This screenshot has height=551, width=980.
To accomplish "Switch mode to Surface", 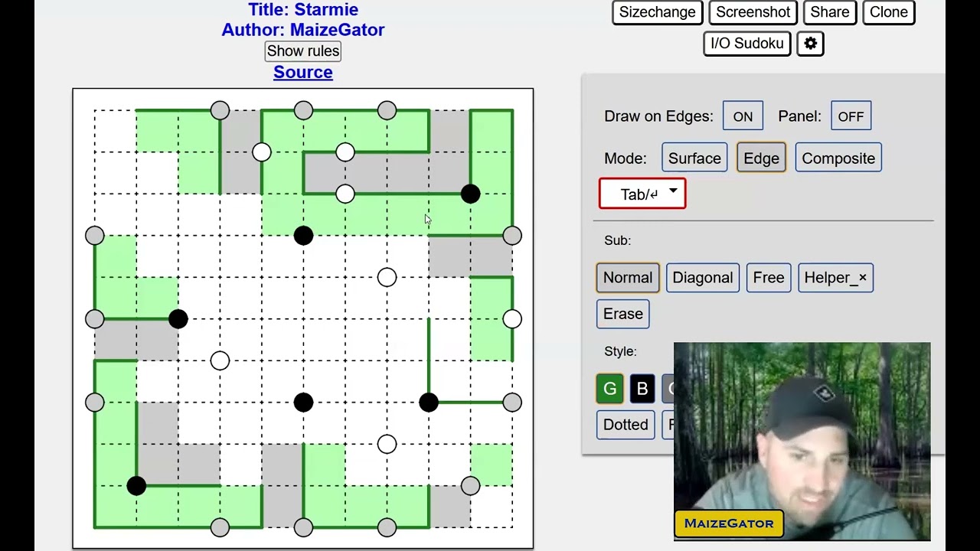I will point(694,158).
